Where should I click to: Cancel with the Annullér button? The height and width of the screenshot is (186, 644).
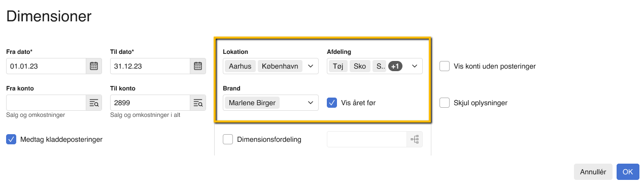coord(593,172)
